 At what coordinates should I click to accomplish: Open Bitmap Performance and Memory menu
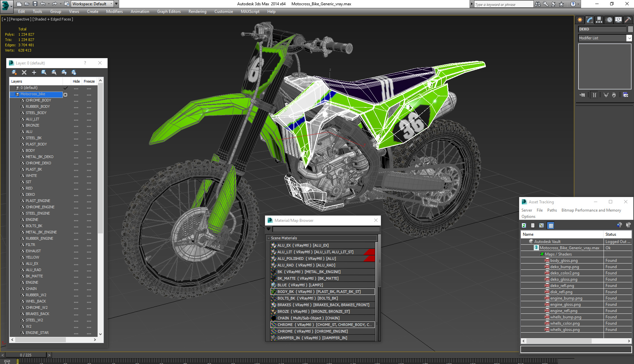591,210
